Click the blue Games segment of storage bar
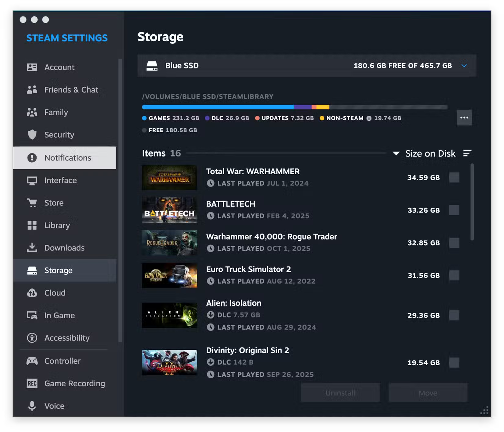 217,107
